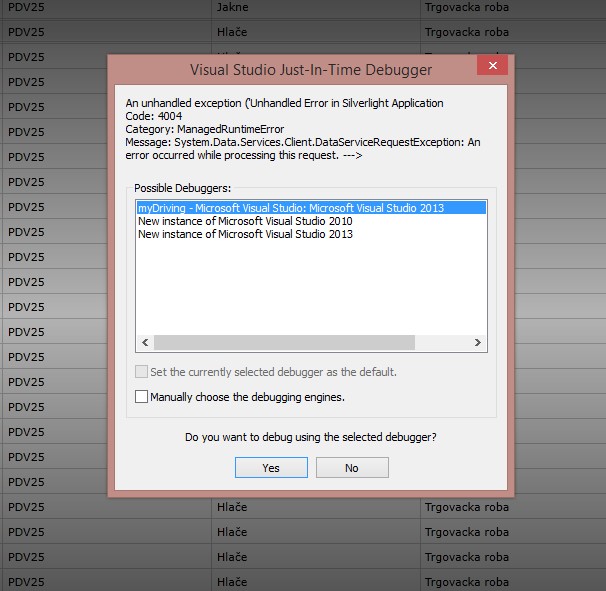Click the 'Possible Debuggers:' label
Viewport: 606px width, 591px height.
coord(182,188)
